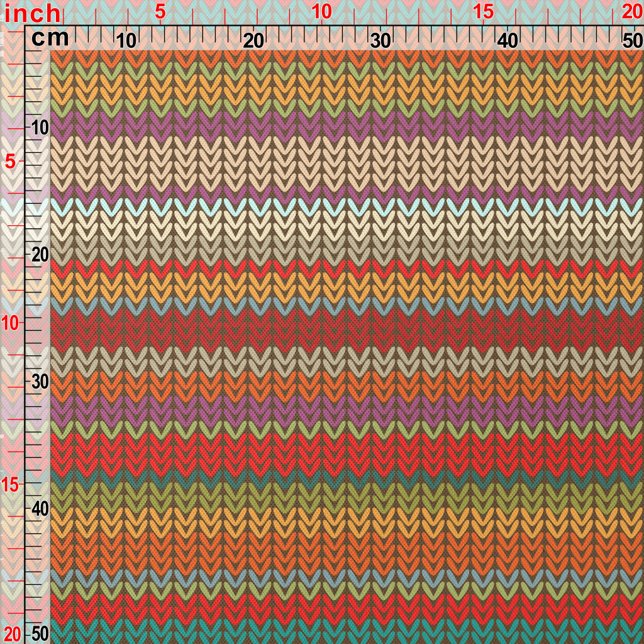644x644 pixels.
Task: Click the black "cm" label
Action: tap(50, 38)
